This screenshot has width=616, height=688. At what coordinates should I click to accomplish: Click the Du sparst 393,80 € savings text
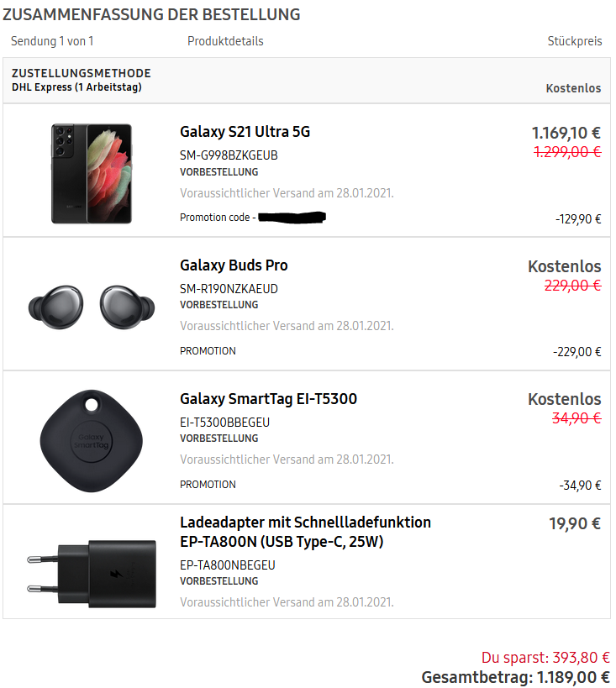[545, 657]
